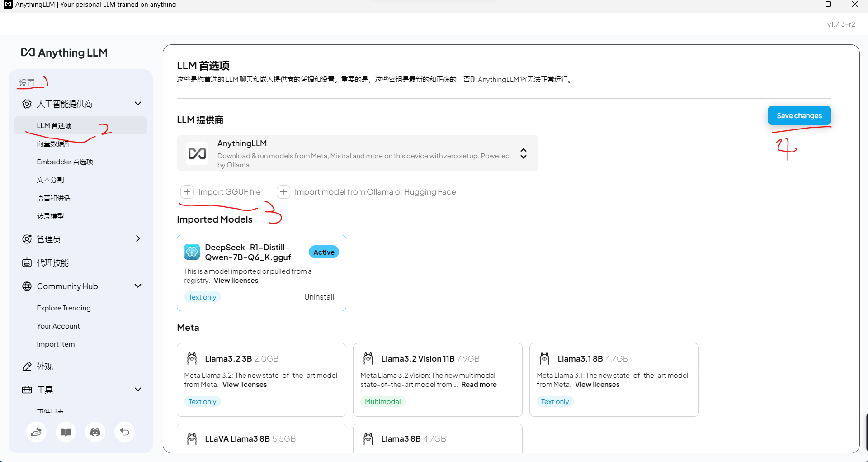Click the Anything LLM logo icon
This screenshot has width=868, height=462.
(x=28, y=52)
